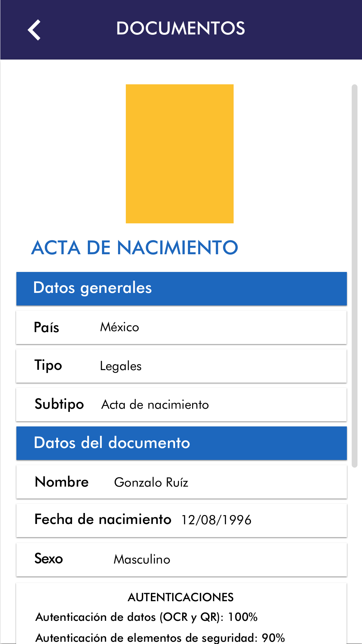Collapse the Datos del documento section
Viewport: 362px width, 644px height.
181,443
